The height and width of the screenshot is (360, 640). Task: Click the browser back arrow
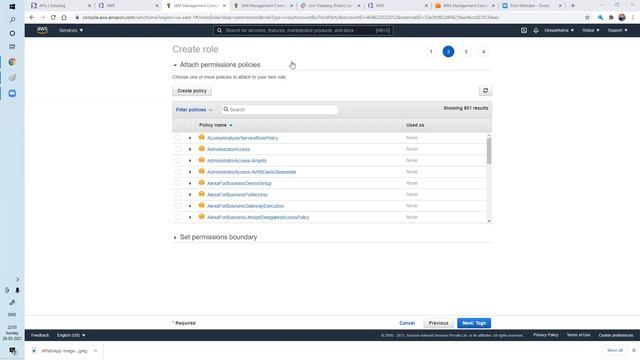(x=32, y=18)
